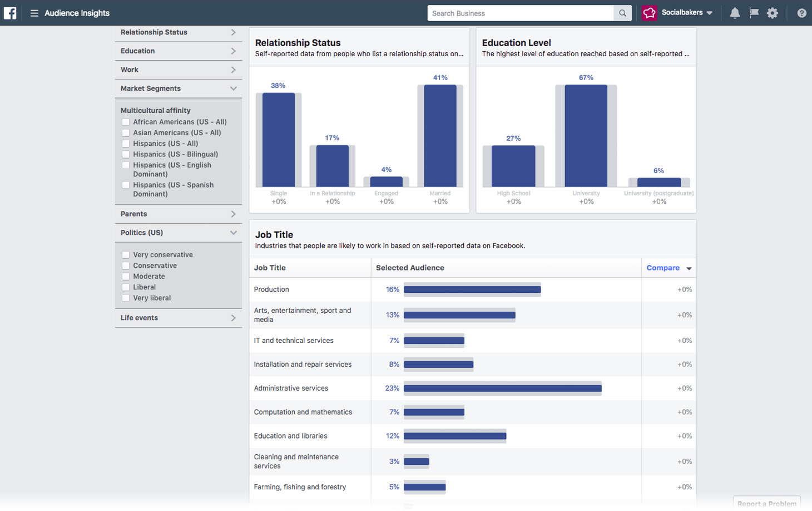Tick the Liberal politics checkbox
The width and height of the screenshot is (812, 511).
[126, 287]
